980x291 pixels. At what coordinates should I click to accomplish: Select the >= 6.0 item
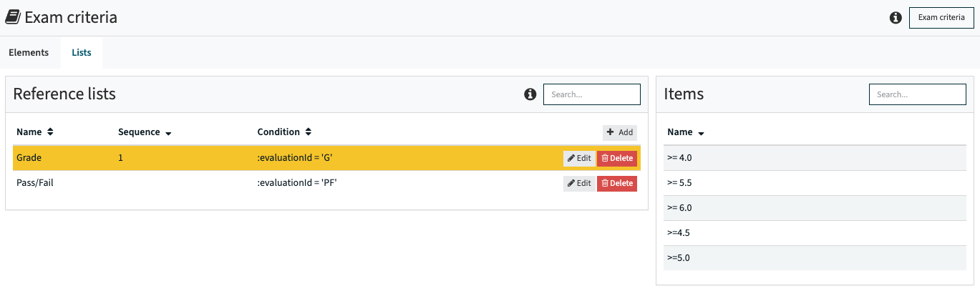click(815, 208)
